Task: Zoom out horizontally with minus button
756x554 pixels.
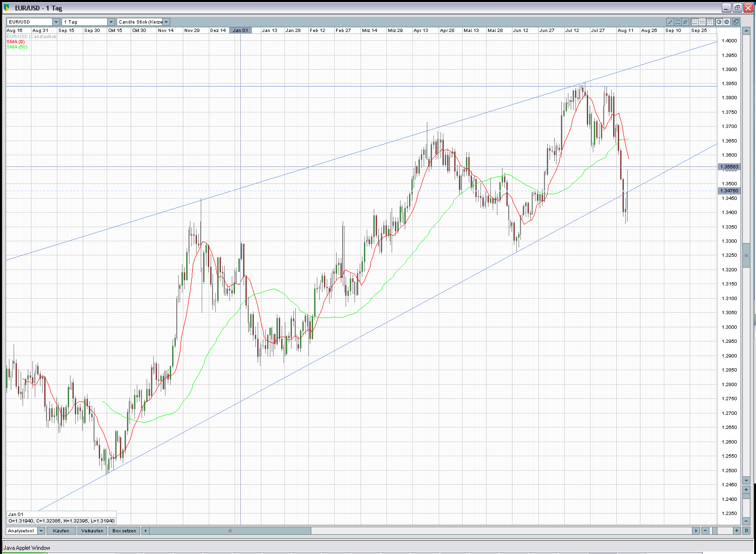Action: coord(705,530)
